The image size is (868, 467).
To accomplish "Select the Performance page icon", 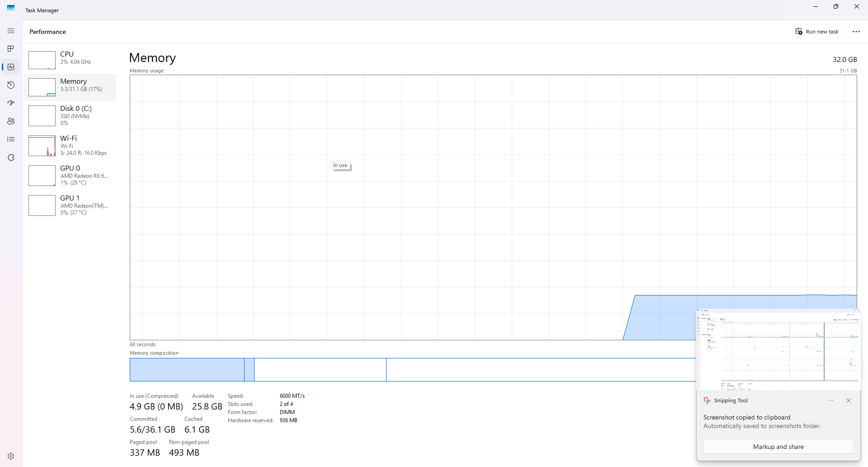I will pos(11,67).
